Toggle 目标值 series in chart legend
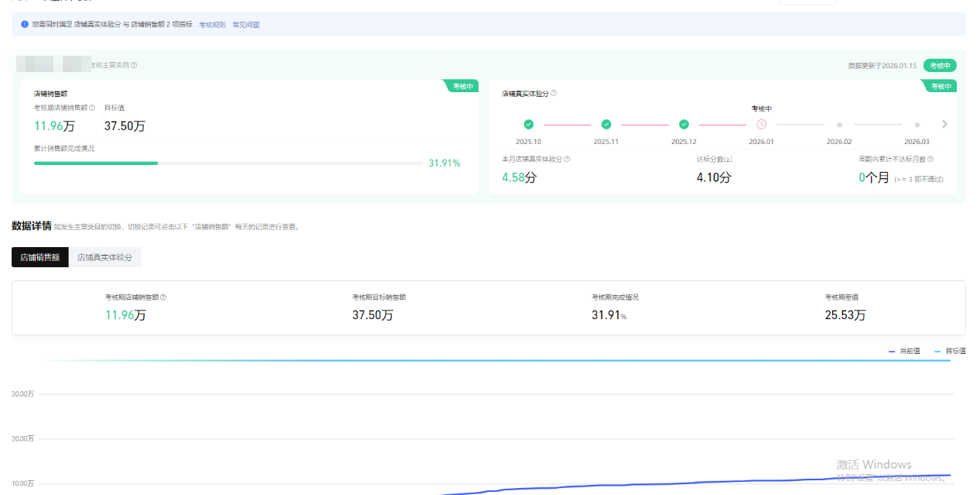Viewport: 980px width, 495px height. point(950,352)
